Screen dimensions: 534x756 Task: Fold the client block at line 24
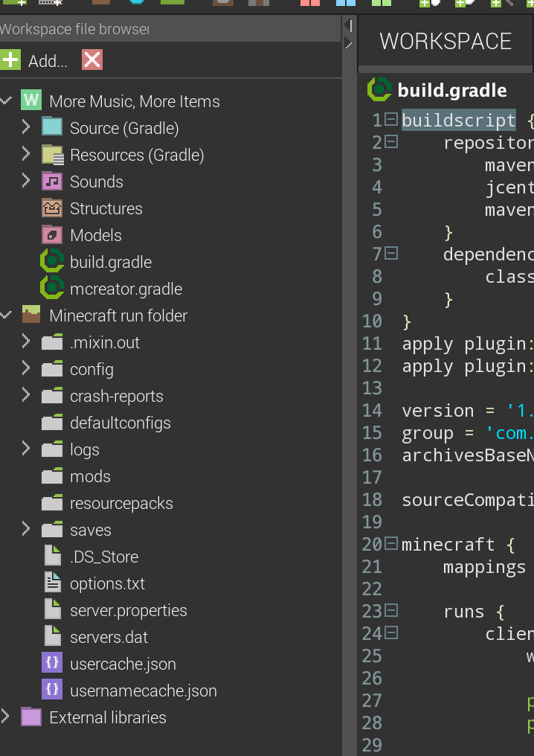(391, 632)
